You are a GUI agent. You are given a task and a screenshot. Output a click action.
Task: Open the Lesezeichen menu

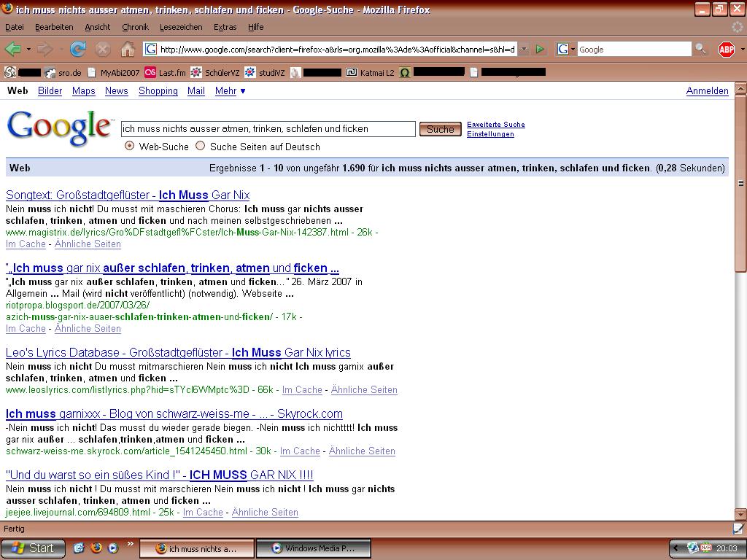[181, 27]
